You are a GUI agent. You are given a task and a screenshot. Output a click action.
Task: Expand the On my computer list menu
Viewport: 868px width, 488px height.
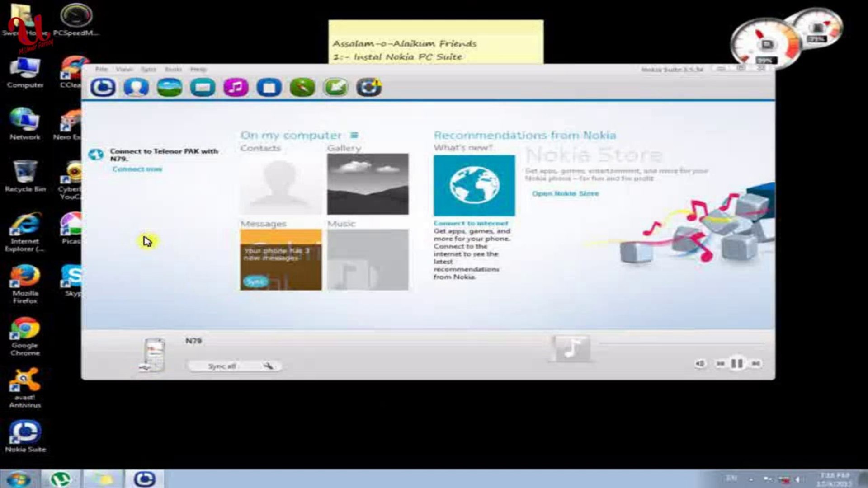tap(354, 135)
